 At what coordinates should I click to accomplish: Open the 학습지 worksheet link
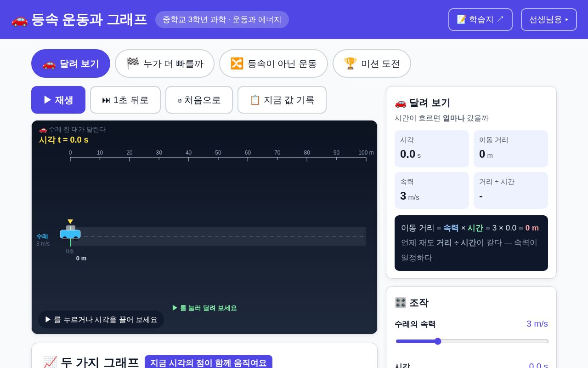click(480, 19)
